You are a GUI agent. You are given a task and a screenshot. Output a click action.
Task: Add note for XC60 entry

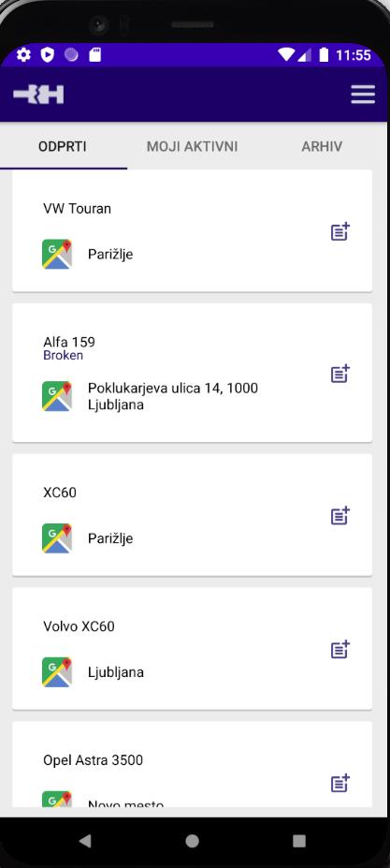pos(340,515)
